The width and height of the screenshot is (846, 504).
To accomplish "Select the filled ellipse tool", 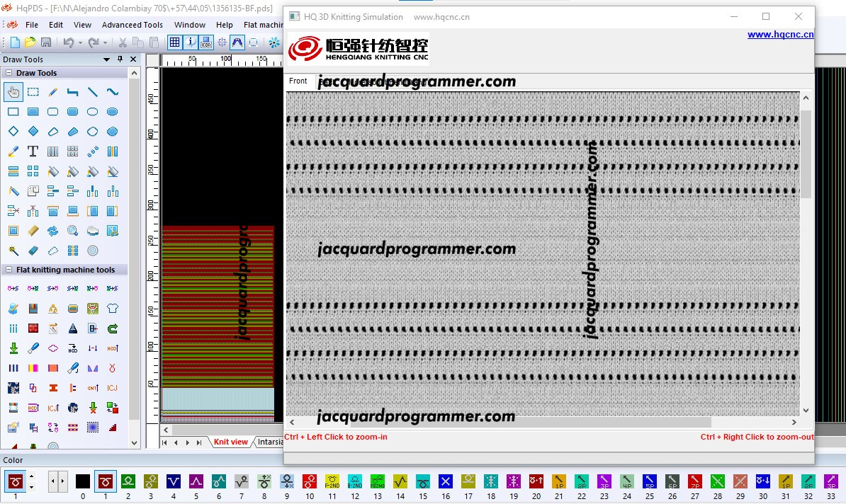I will 112,112.
